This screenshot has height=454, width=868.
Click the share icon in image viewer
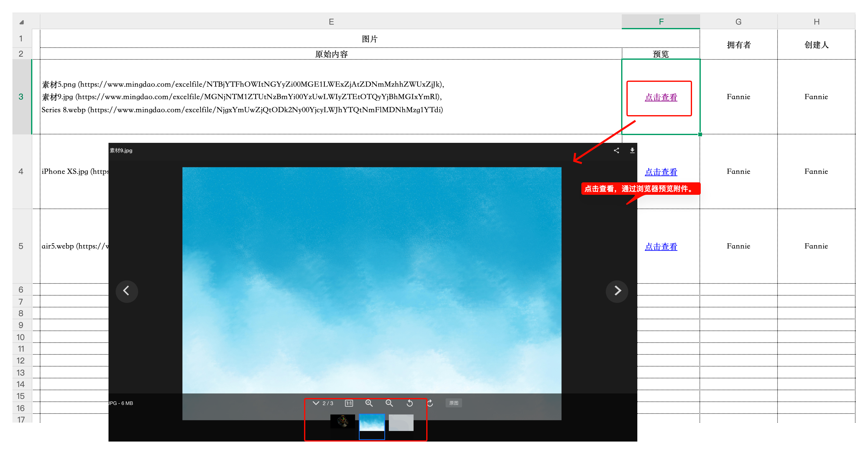[x=616, y=150]
